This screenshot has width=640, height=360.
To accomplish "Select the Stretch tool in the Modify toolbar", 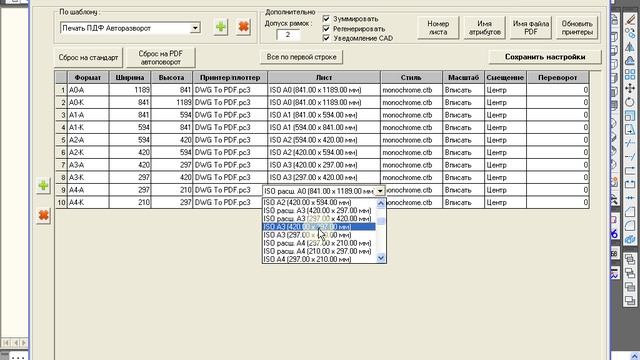I will click(x=630, y=129).
